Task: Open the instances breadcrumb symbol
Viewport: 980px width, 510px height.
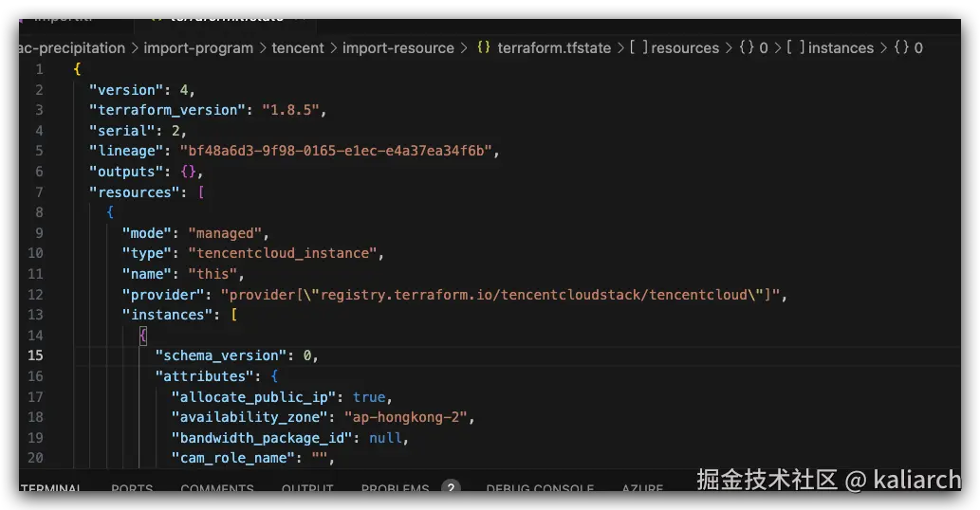Action: pos(841,48)
